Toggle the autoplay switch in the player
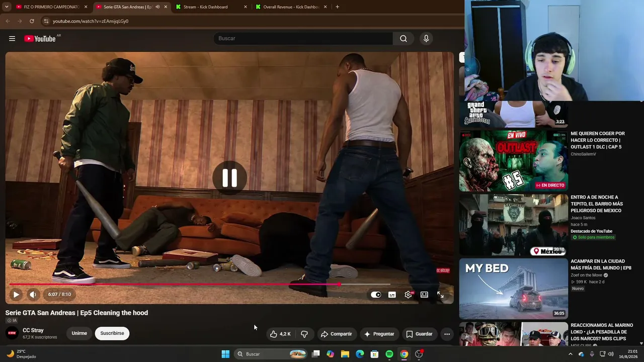 pos(376,295)
